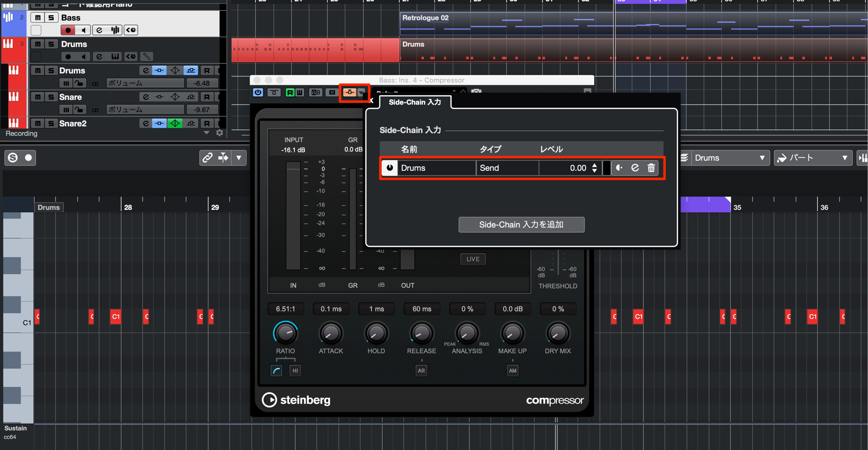
Task: Open Recording track-control preset dropdown arrow
Action: coord(207,133)
